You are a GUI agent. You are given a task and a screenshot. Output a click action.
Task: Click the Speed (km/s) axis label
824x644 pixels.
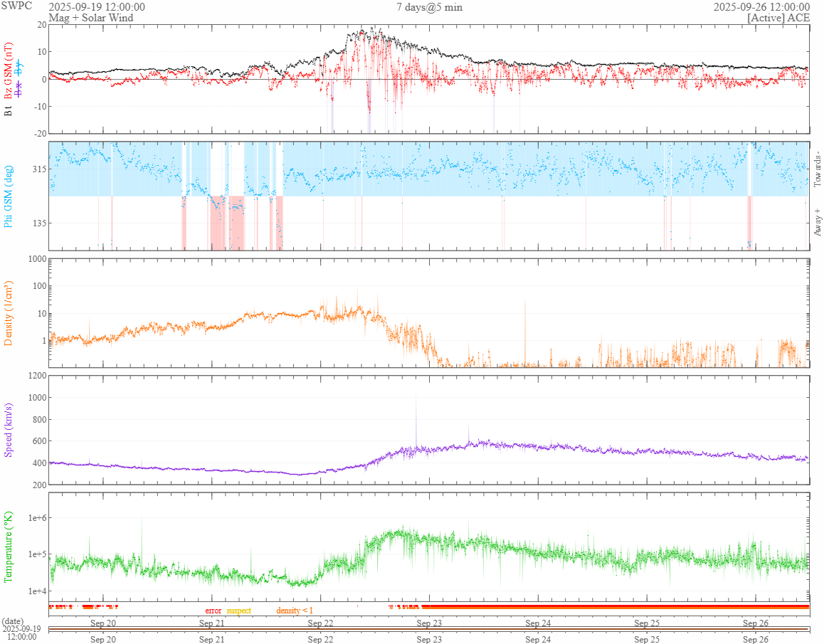pos(8,430)
